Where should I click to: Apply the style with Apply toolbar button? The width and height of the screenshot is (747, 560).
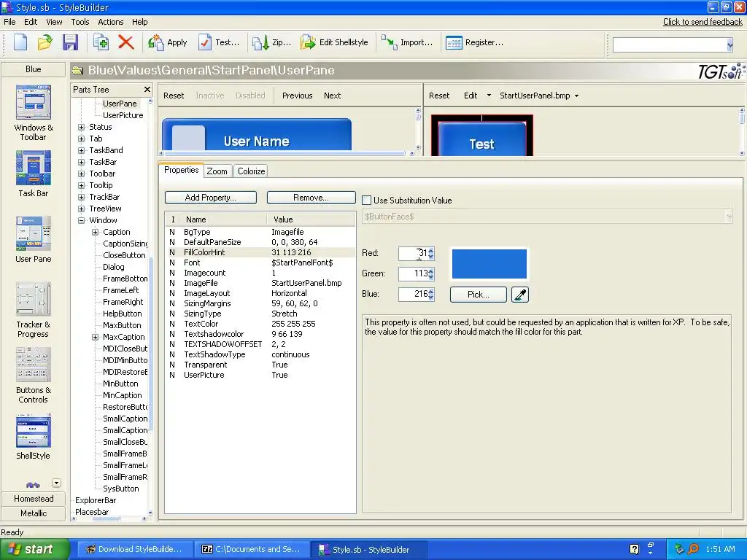pos(167,42)
